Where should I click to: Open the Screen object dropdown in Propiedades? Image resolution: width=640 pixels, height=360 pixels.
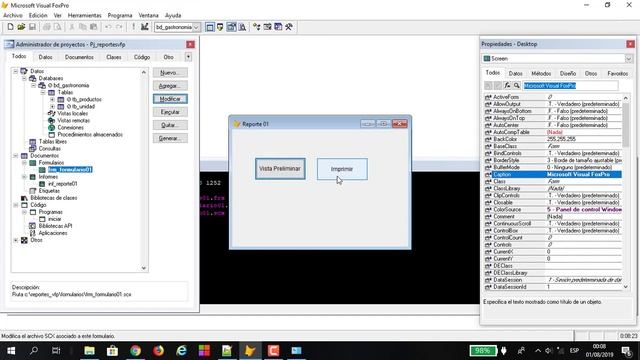[629, 59]
